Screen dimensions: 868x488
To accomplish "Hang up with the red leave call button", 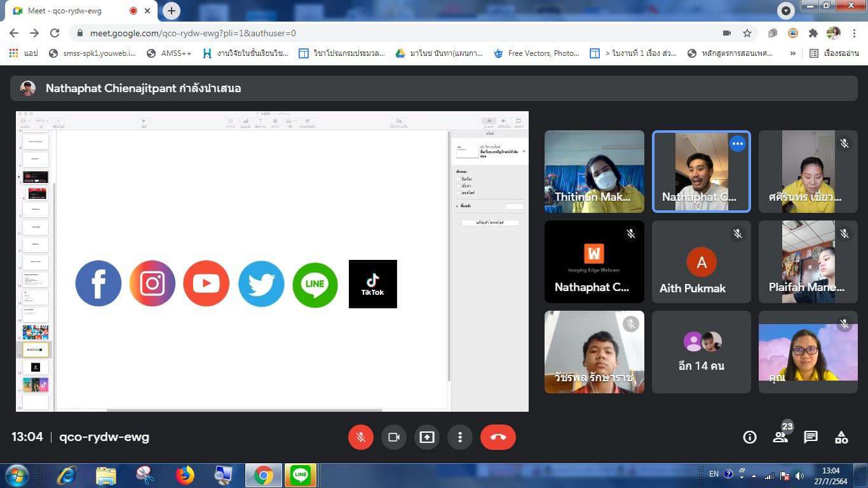I will pyautogui.click(x=498, y=437).
